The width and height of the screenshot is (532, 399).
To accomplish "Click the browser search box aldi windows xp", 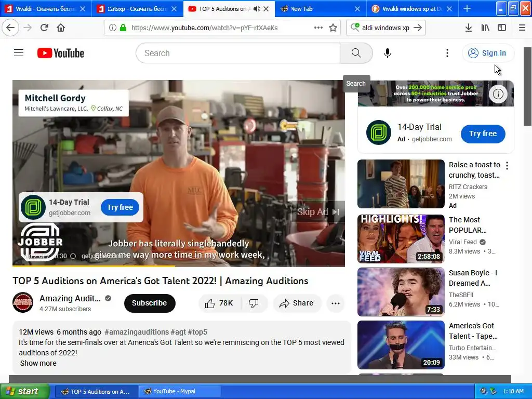I will coord(385,28).
